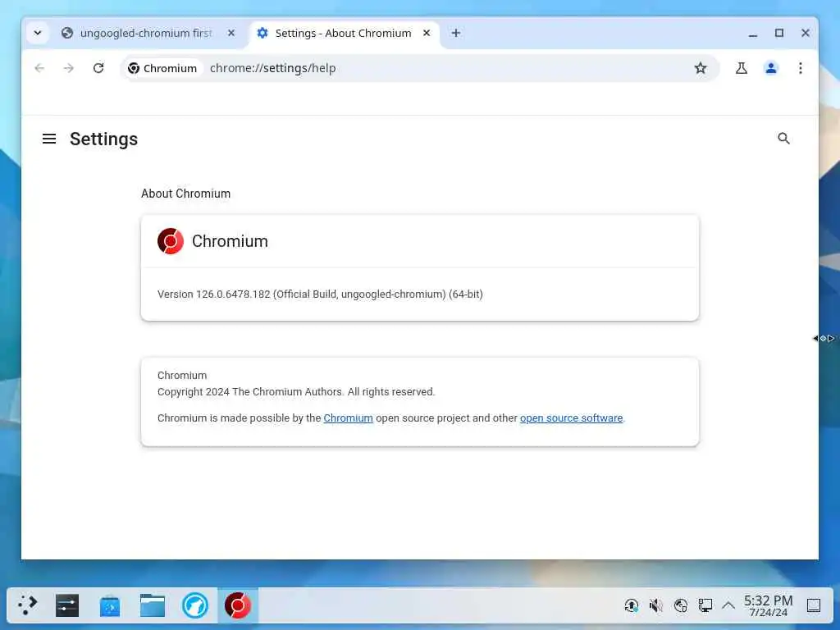Click the red Chromium logo in About card

tap(171, 241)
